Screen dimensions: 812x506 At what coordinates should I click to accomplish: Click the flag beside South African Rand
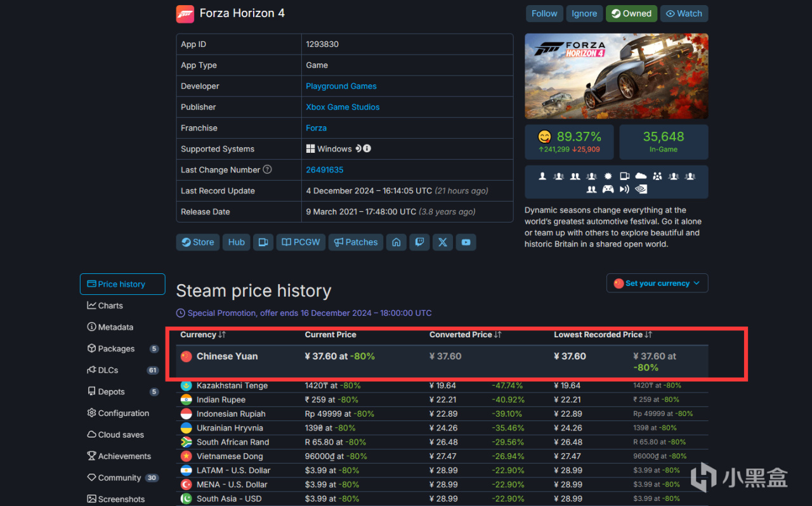(x=186, y=442)
